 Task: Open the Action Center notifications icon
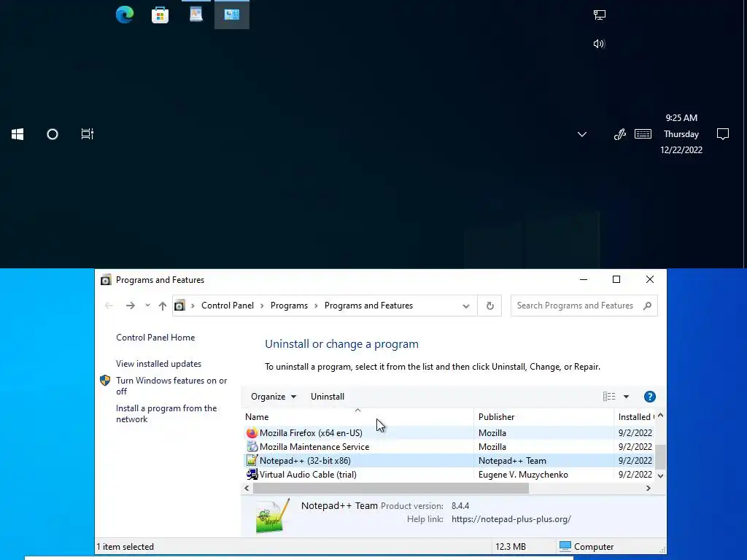[x=723, y=134]
